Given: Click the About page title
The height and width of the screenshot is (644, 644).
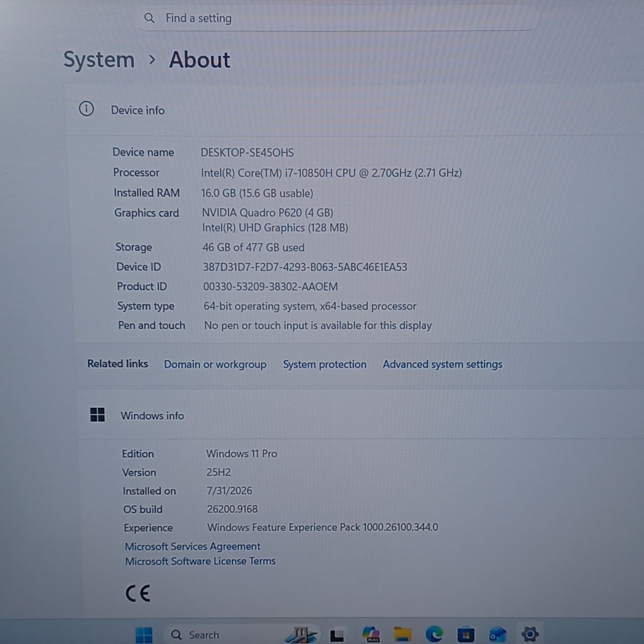Looking at the screenshot, I should pyautogui.click(x=200, y=59).
